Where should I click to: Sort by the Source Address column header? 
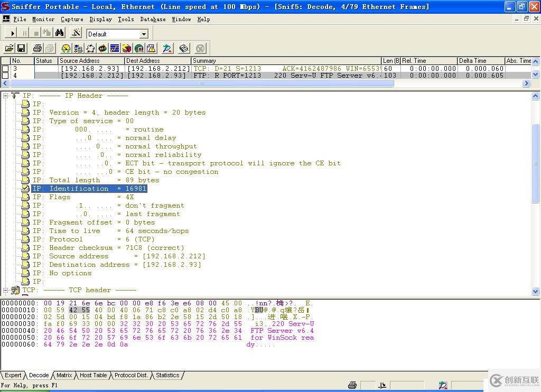[x=91, y=61]
